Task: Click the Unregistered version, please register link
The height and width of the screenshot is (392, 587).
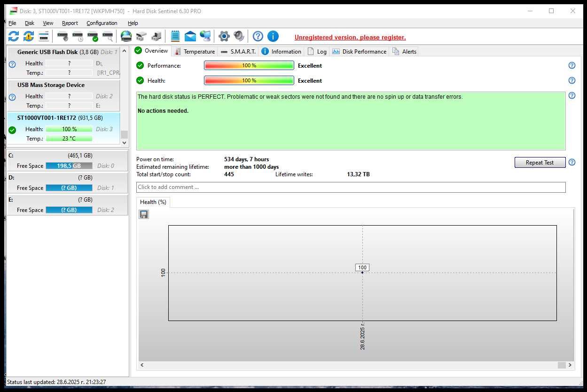Action: (x=350, y=37)
